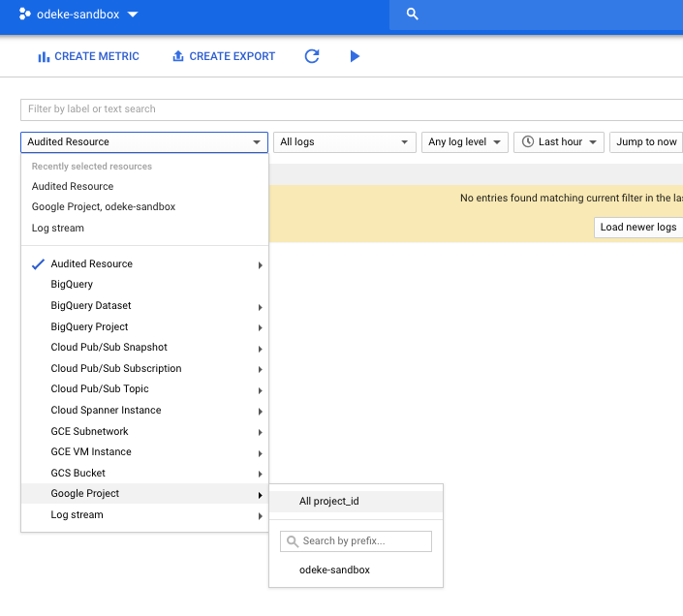Focus the Filter by label or text search field
This screenshot has height=616, width=683.
tap(352, 109)
